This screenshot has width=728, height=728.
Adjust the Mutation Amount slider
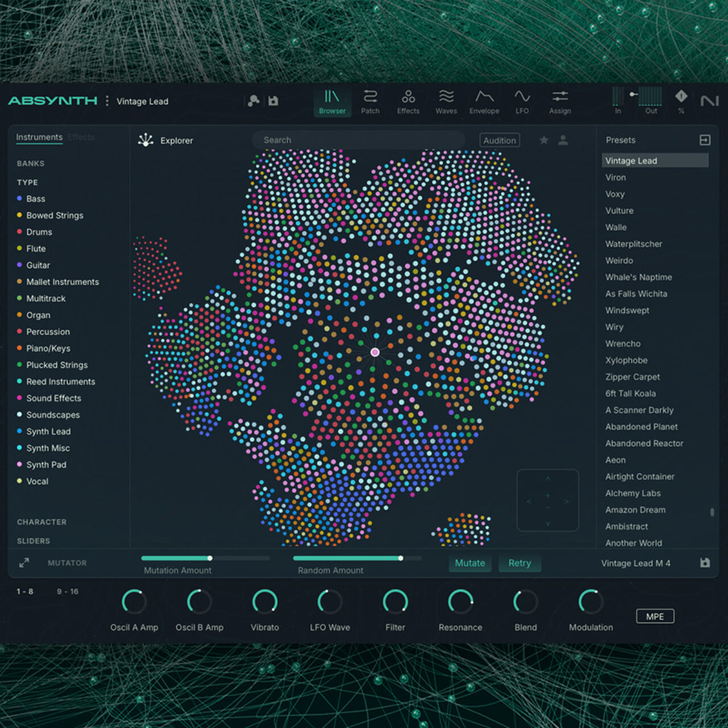tap(210, 558)
